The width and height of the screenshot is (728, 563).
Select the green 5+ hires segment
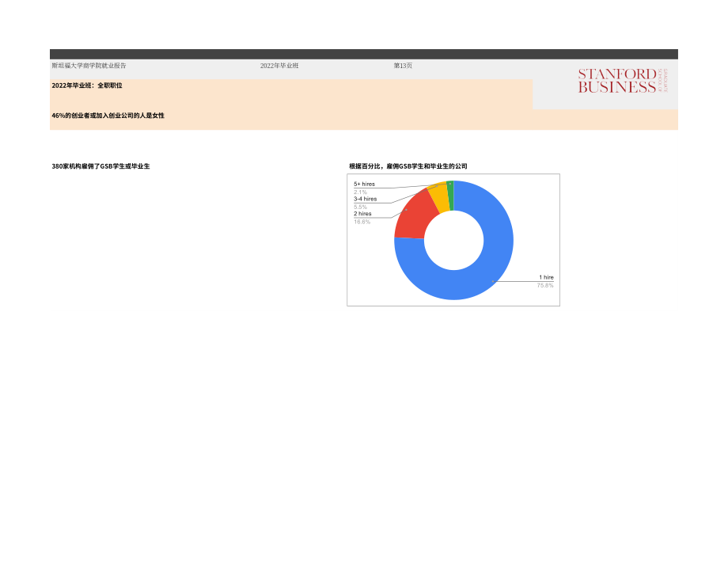coord(450,195)
